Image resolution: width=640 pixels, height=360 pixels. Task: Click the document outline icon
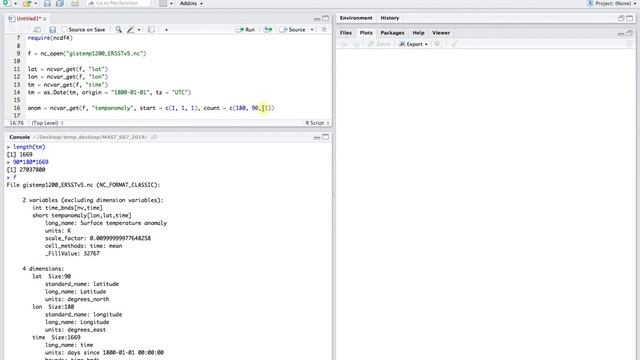(x=324, y=30)
